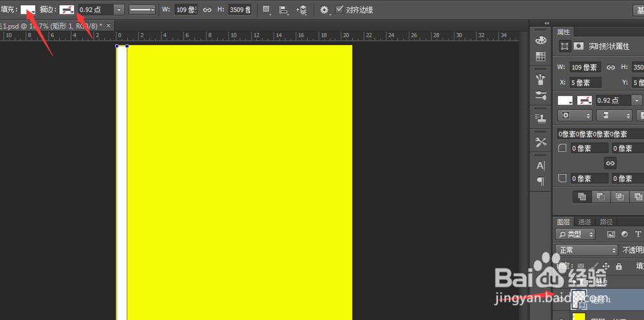Select the 属性 panel tab

pos(563,32)
